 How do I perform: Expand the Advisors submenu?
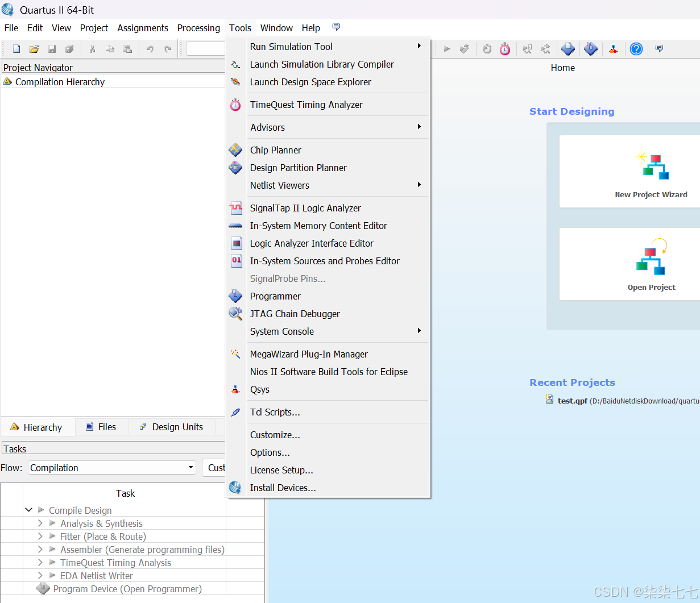point(328,127)
